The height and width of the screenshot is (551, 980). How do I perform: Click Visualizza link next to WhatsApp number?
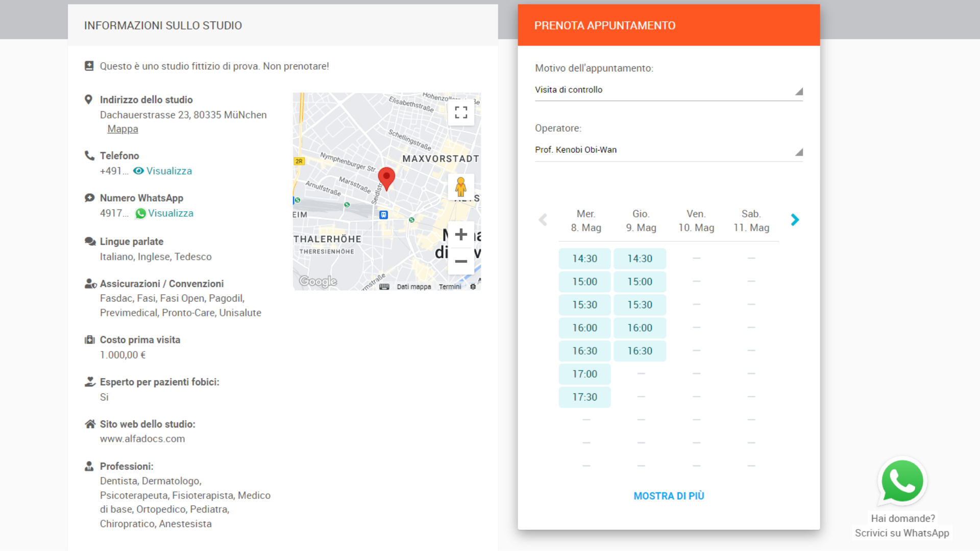click(x=170, y=213)
